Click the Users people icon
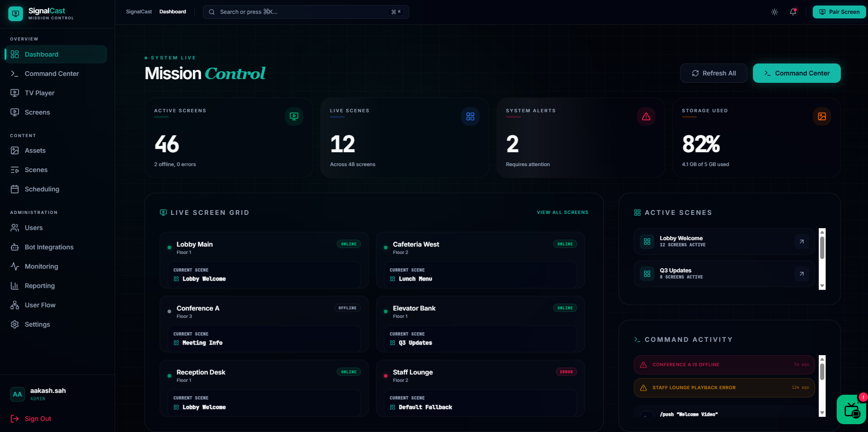This screenshot has height=432, width=868. coord(15,228)
